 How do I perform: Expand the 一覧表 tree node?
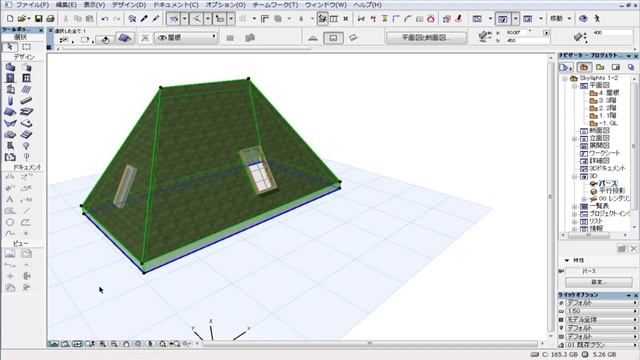click(x=574, y=207)
